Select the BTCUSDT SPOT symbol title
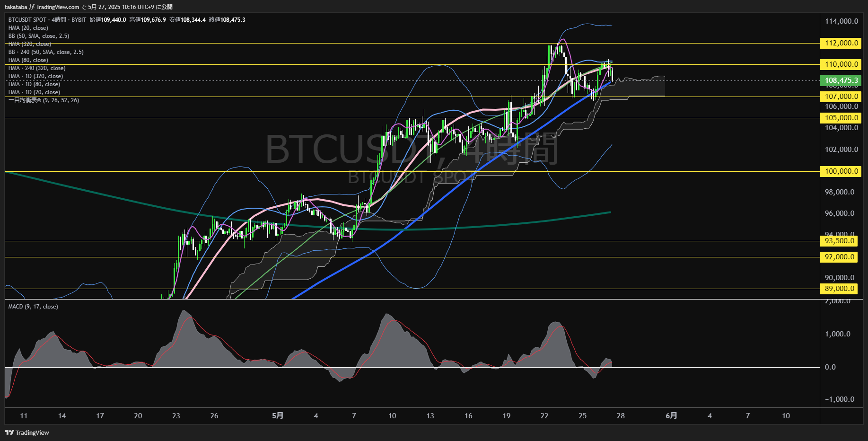Image resolution: width=868 pixels, height=441 pixels. click(x=27, y=20)
